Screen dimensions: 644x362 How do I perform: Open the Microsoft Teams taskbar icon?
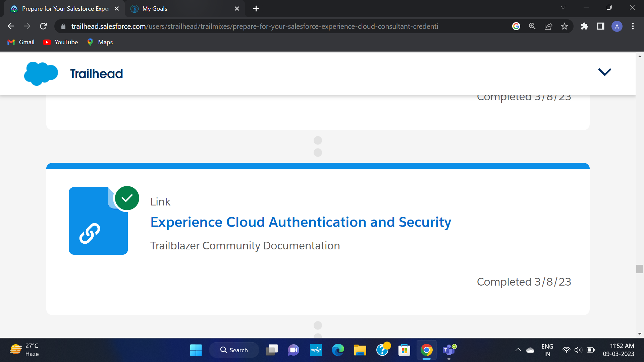pyautogui.click(x=449, y=350)
